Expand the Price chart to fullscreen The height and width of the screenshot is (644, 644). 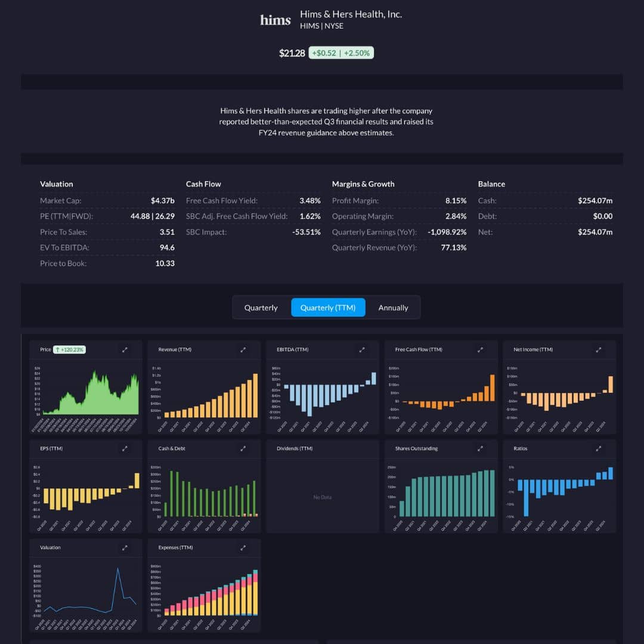(x=125, y=349)
